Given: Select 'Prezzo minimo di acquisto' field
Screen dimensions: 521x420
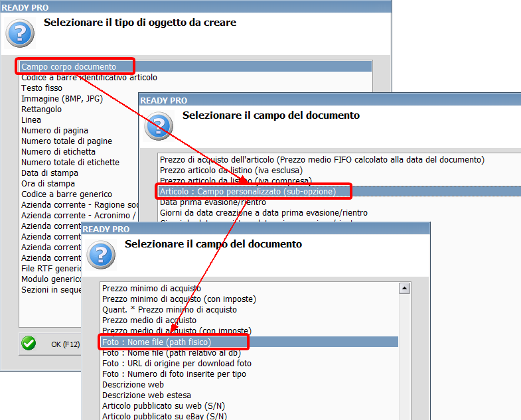Looking at the screenshot, I should point(151,289).
